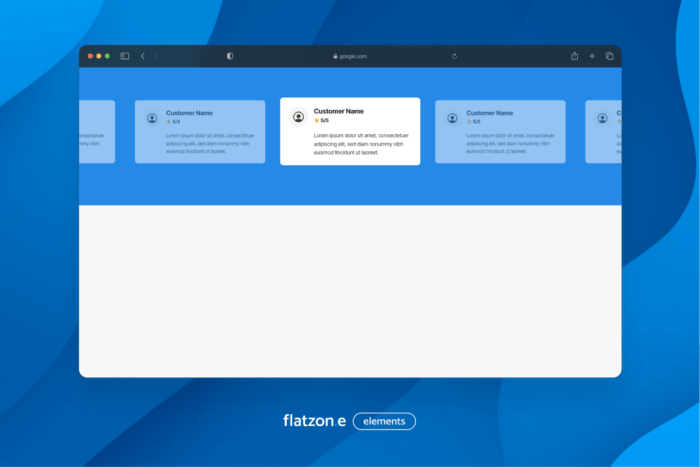The image size is (700, 468).
Task: Toggle the browser sidebar icon
Action: (125, 56)
